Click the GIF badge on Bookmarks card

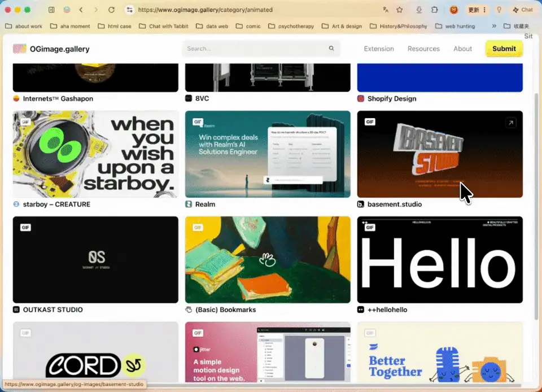198,228
